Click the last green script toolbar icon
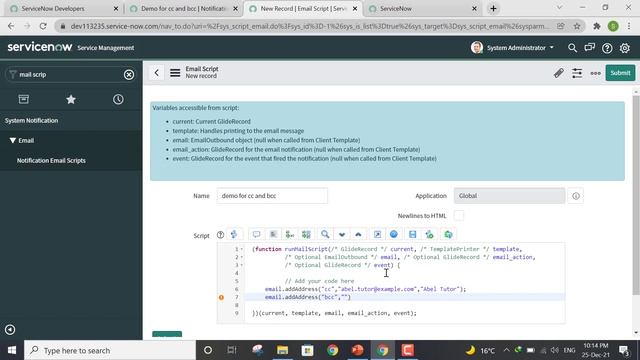Screen dimensions: 640x360 pos(448,234)
